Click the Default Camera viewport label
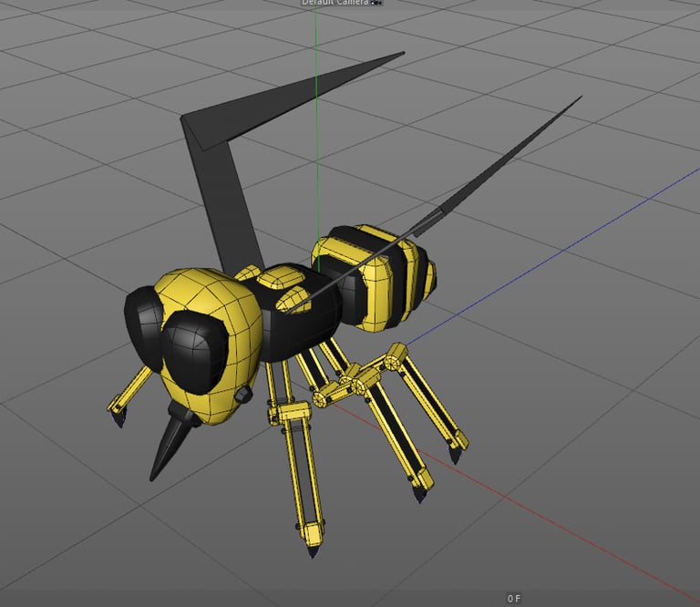 (335, 2)
